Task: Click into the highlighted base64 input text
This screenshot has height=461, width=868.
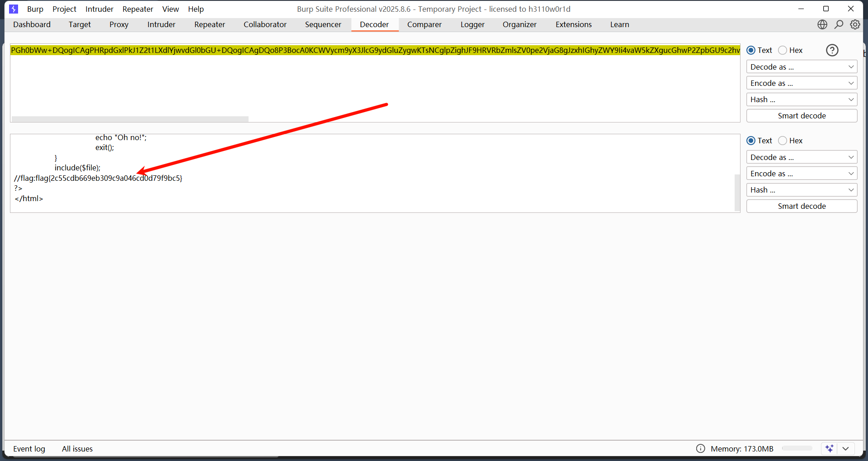Action: pyautogui.click(x=375, y=50)
